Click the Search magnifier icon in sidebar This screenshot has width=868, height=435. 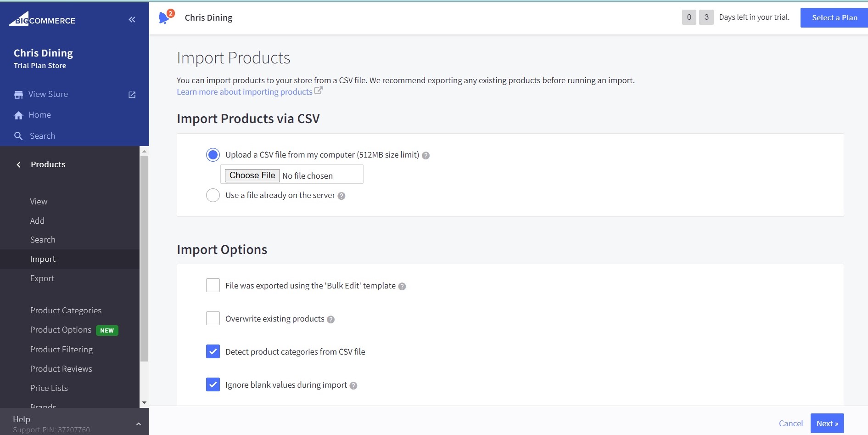18,136
